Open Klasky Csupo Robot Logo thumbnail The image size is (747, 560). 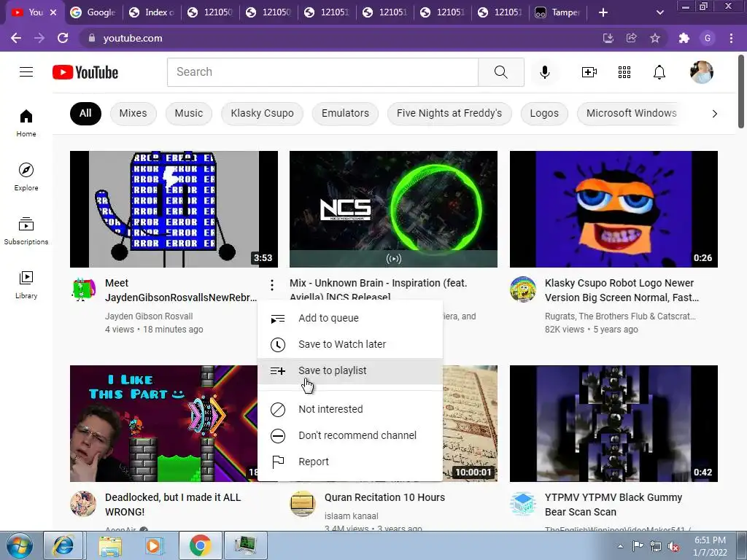pos(614,209)
